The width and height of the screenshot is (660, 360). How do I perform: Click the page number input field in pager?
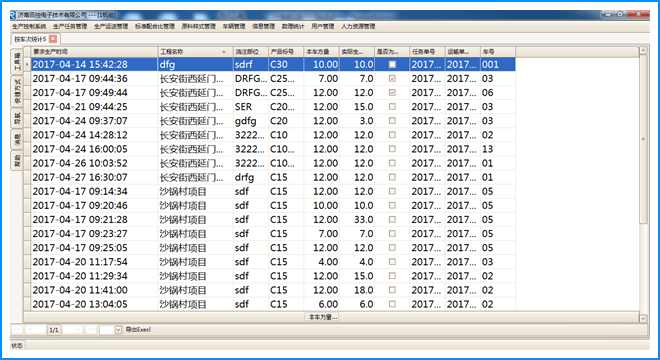pos(107,330)
